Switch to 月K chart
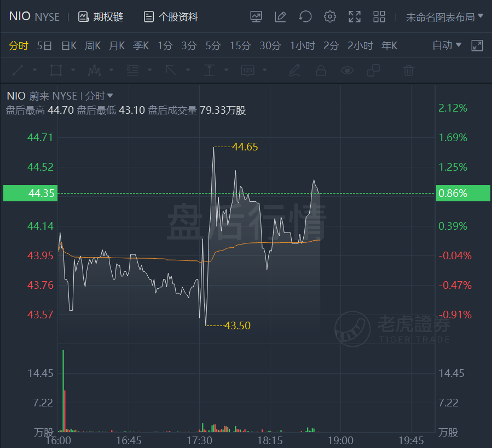 coord(117,46)
